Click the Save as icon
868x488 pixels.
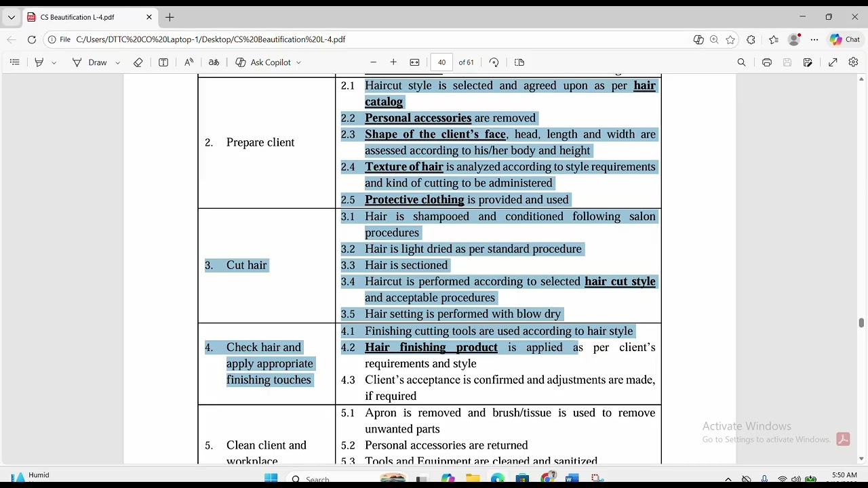pos(808,62)
